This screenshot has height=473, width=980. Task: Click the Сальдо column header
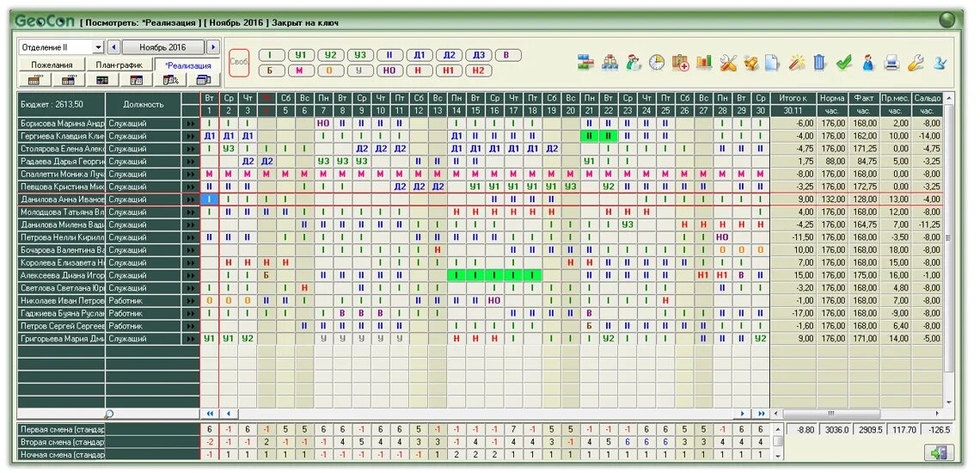(927, 98)
